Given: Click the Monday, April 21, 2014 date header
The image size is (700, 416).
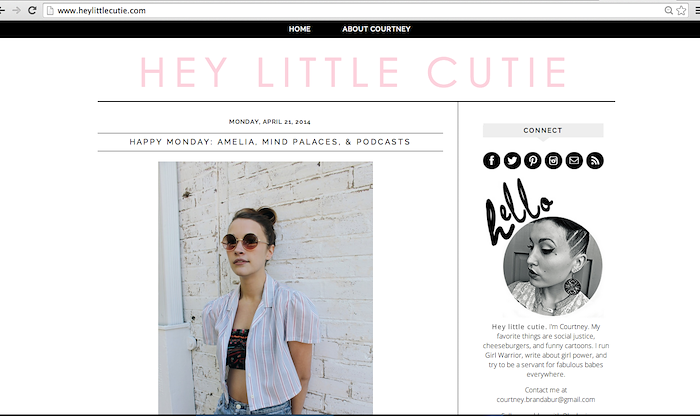Looking at the screenshot, I should click(x=270, y=121).
